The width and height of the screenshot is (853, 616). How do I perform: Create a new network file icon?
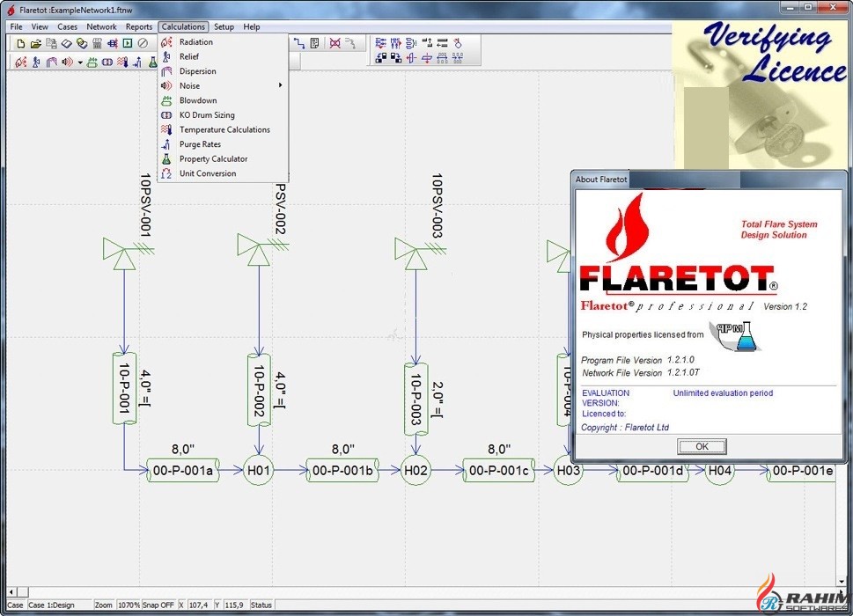21,43
